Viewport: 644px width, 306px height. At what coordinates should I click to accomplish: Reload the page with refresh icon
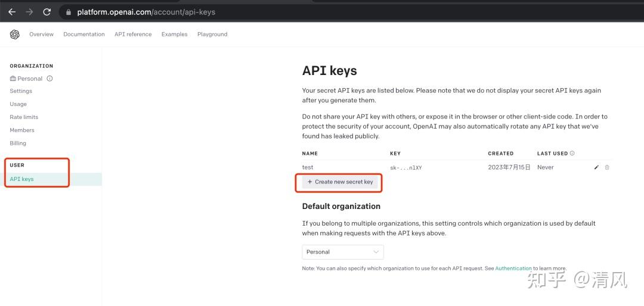click(x=47, y=12)
